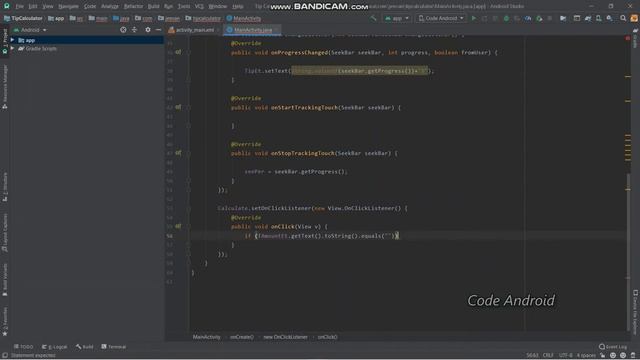Screen dimensions: 640x360
Task: Open the Favorites star tool window
Action: coord(5,322)
